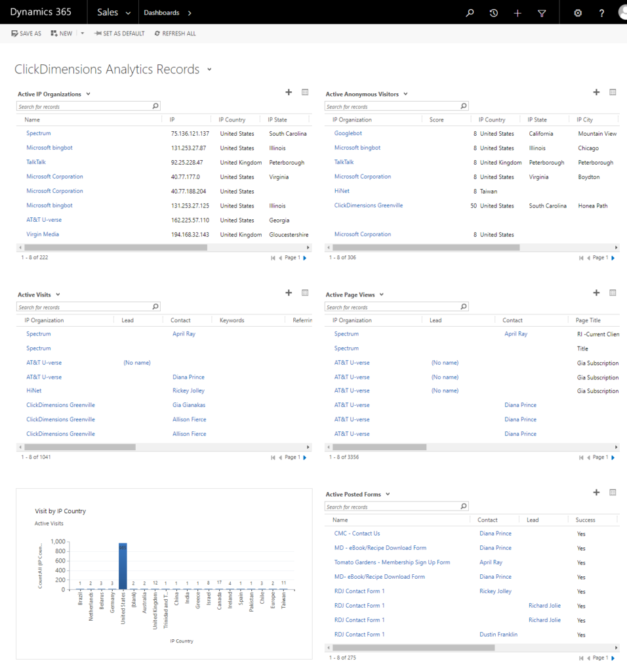Sort by Success column in Posted Forms
The image size is (627, 672).
pyautogui.click(x=585, y=520)
